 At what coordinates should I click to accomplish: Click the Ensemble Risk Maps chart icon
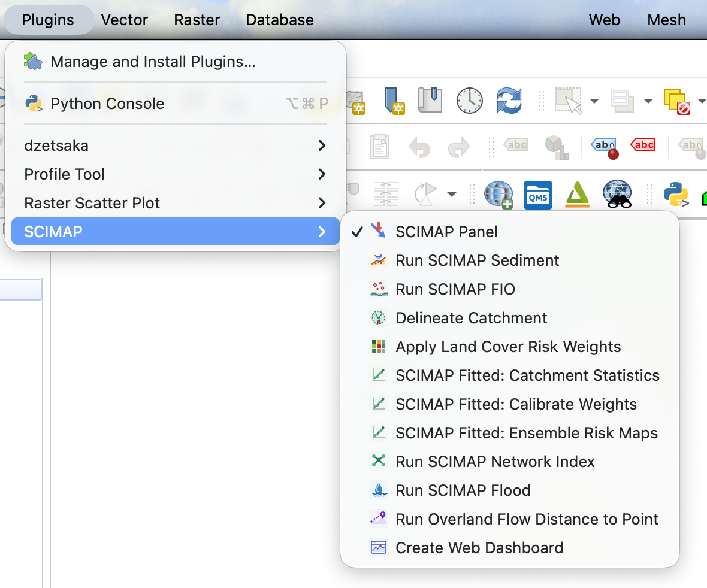pos(379,432)
